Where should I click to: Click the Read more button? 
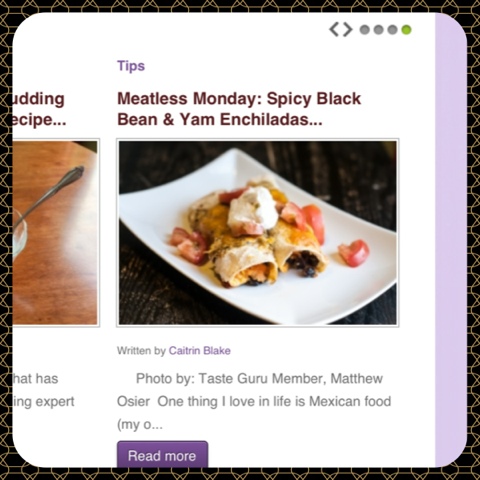click(x=162, y=455)
